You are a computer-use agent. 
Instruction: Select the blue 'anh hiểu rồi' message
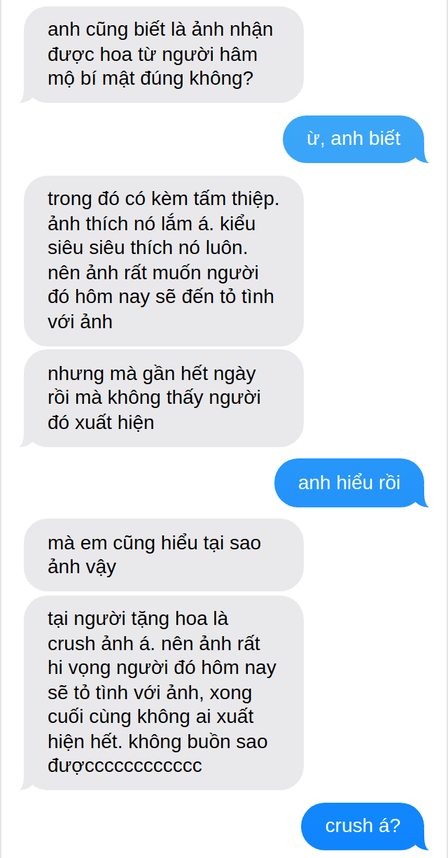[x=349, y=483]
